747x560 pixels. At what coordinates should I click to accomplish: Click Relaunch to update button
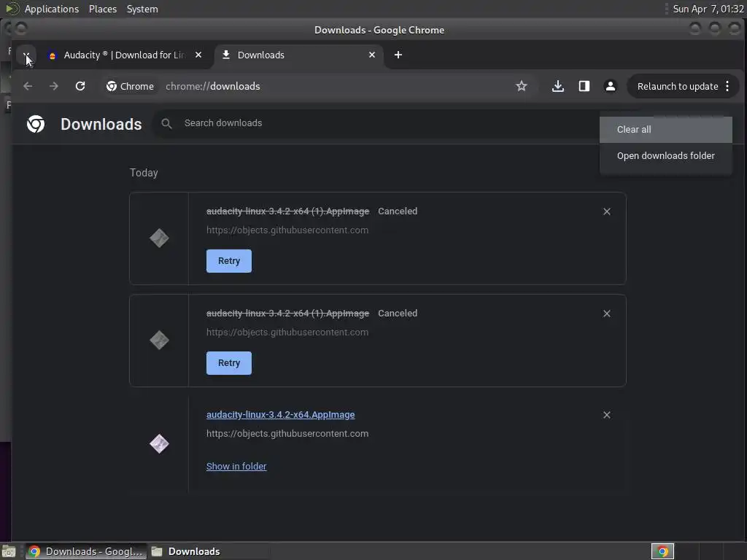[x=678, y=86]
